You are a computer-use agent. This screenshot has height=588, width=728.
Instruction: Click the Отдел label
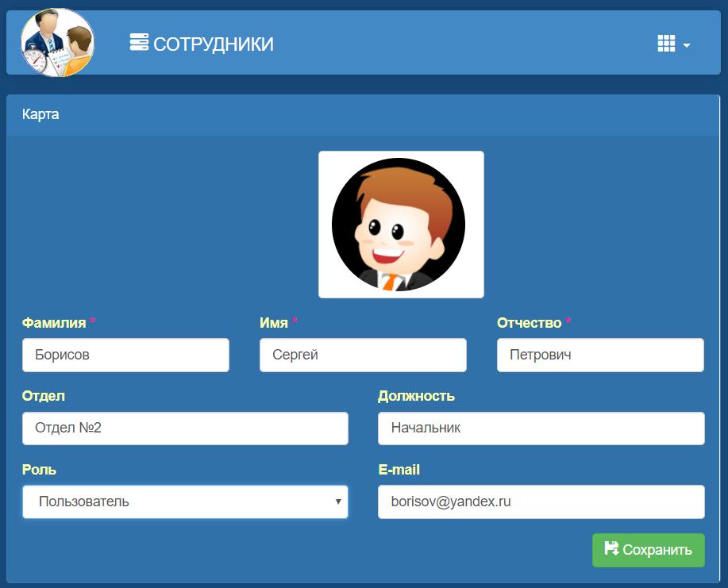[x=44, y=396]
